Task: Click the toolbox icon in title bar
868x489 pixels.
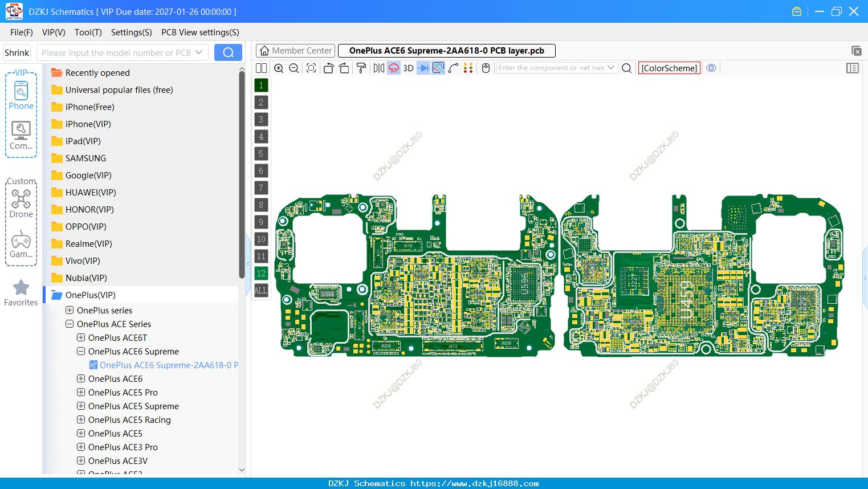Action: tap(797, 11)
